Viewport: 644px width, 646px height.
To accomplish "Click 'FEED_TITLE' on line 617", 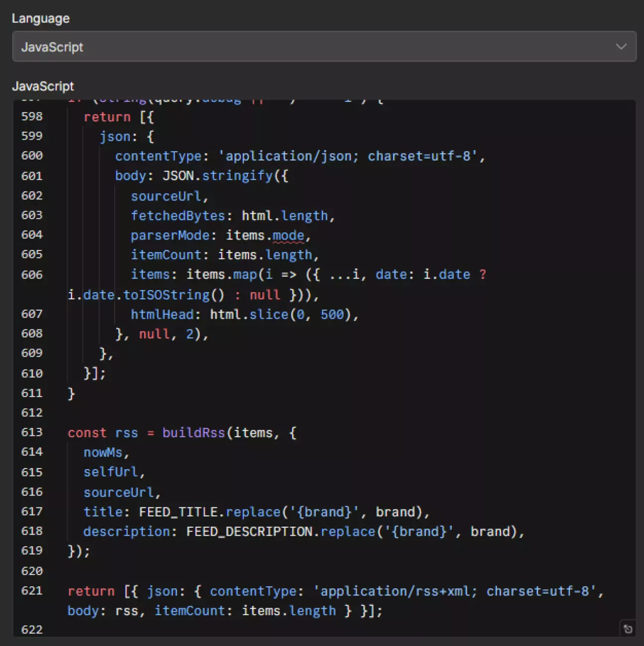I will pos(178,512).
